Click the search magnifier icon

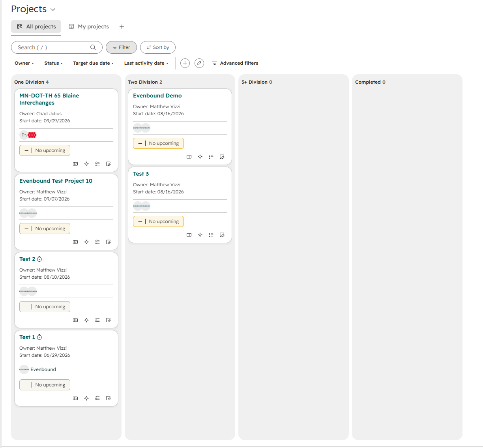tap(93, 47)
